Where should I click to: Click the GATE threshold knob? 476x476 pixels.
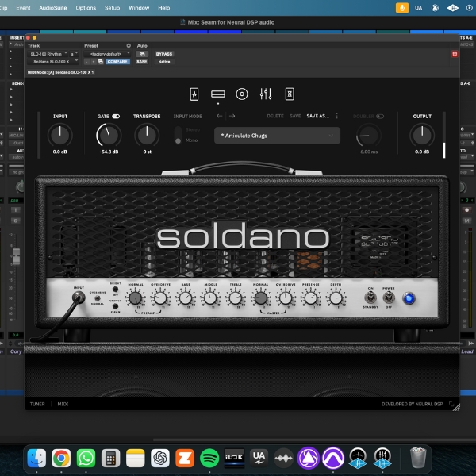pyautogui.click(x=109, y=135)
